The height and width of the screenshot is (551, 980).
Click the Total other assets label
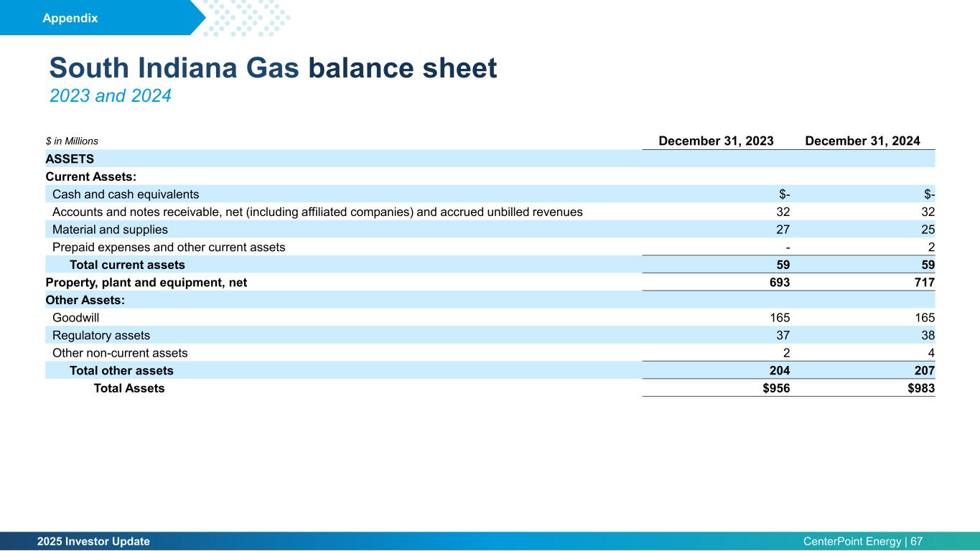(x=121, y=371)
